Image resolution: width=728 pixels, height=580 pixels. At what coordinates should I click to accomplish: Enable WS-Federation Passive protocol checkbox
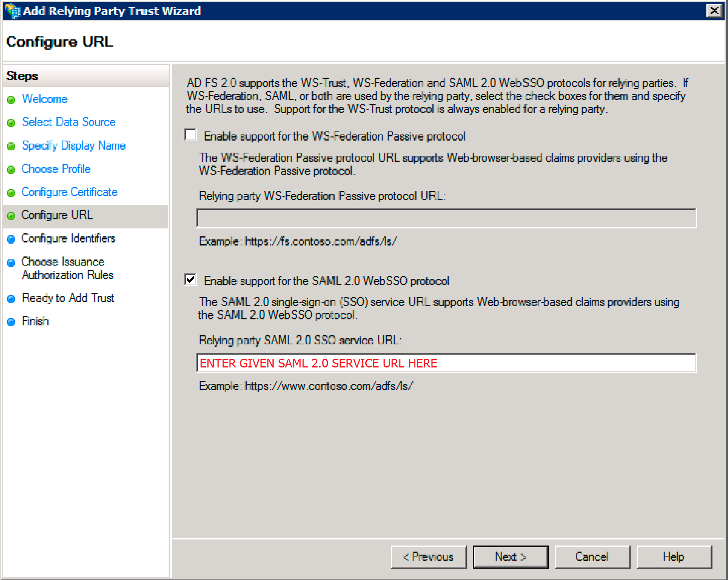tap(190, 135)
